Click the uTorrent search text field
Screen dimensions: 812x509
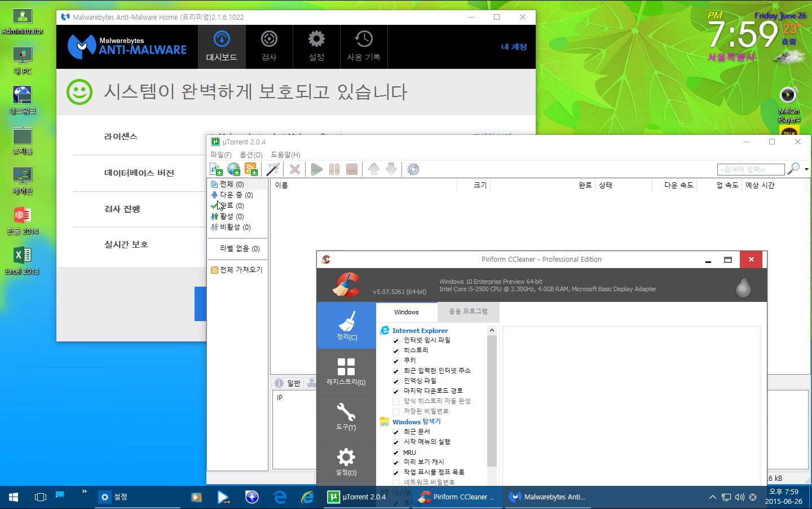pos(751,169)
